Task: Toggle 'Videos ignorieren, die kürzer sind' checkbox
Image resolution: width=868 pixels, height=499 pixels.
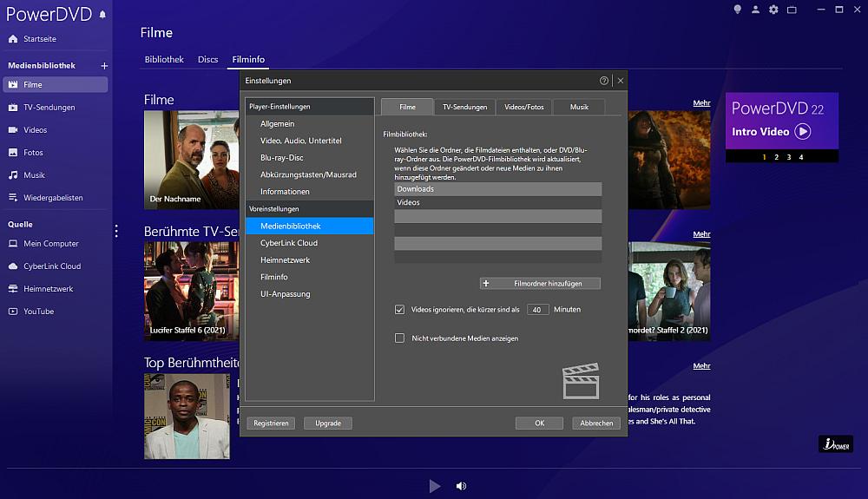Action: click(x=399, y=310)
